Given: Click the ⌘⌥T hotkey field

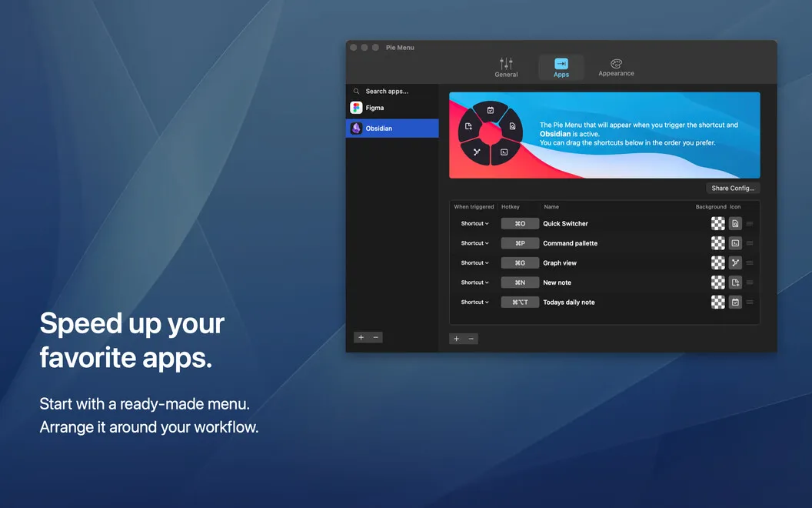Looking at the screenshot, I should (x=520, y=302).
